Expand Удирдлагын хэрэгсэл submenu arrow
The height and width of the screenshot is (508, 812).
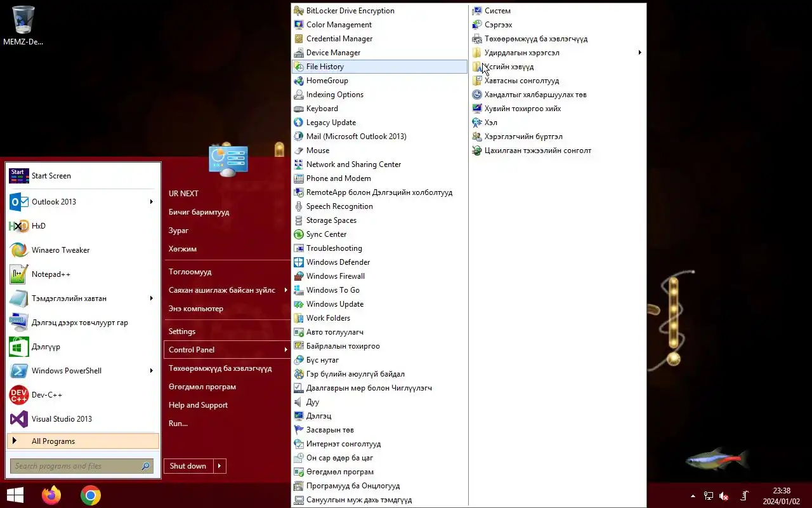point(640,53)
